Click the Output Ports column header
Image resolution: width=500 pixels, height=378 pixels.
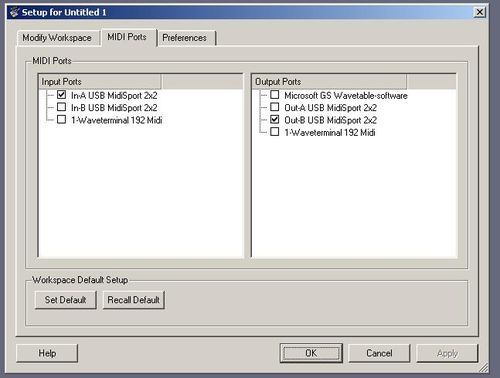pos(329,82)
